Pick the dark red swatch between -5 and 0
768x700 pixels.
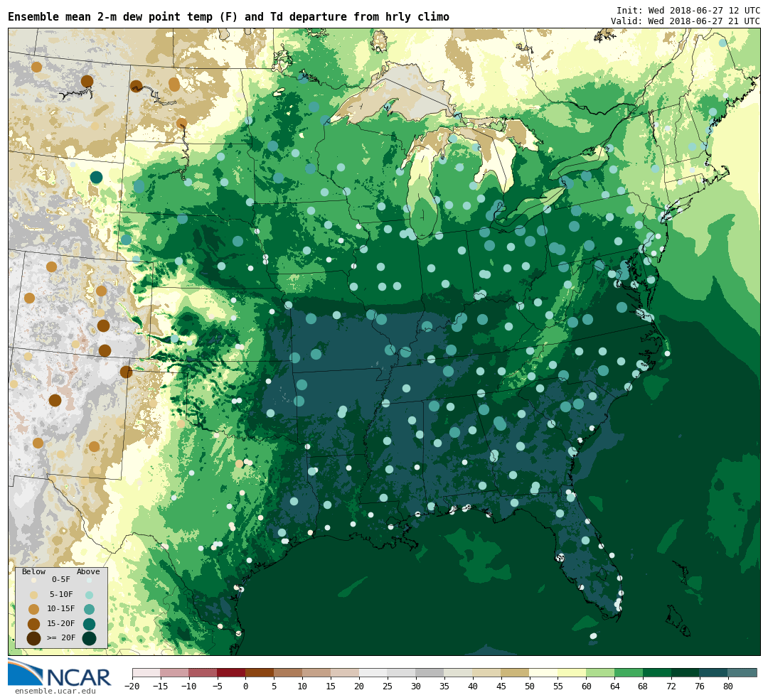point(232,673)
